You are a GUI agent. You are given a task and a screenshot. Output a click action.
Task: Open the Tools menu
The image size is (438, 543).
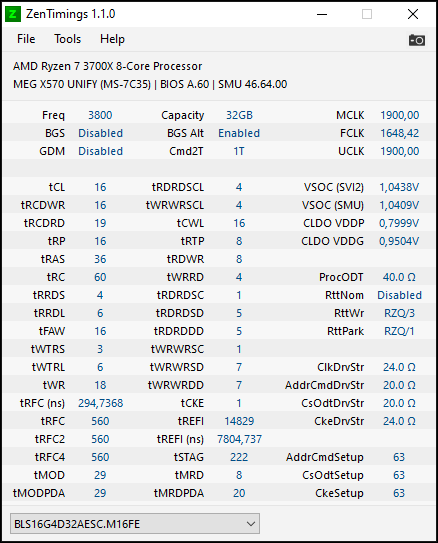click(x=68, y=39)
